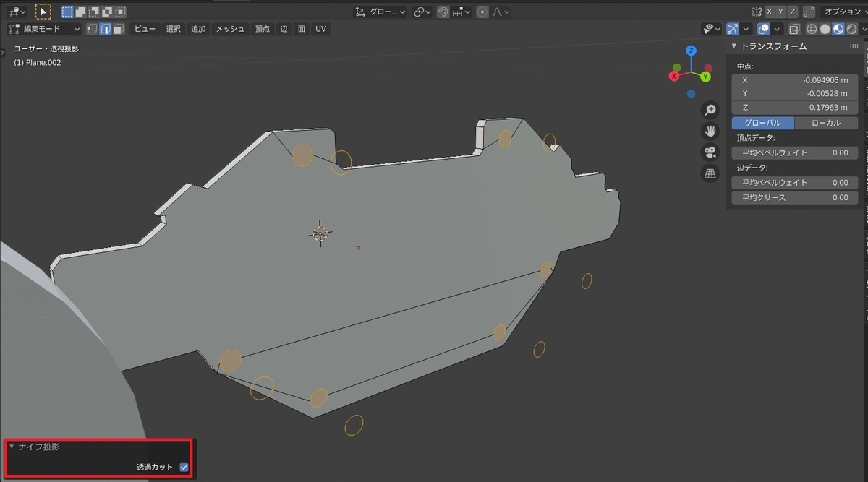Click the X axis on navigation gizmo

[x=675, y=75]
